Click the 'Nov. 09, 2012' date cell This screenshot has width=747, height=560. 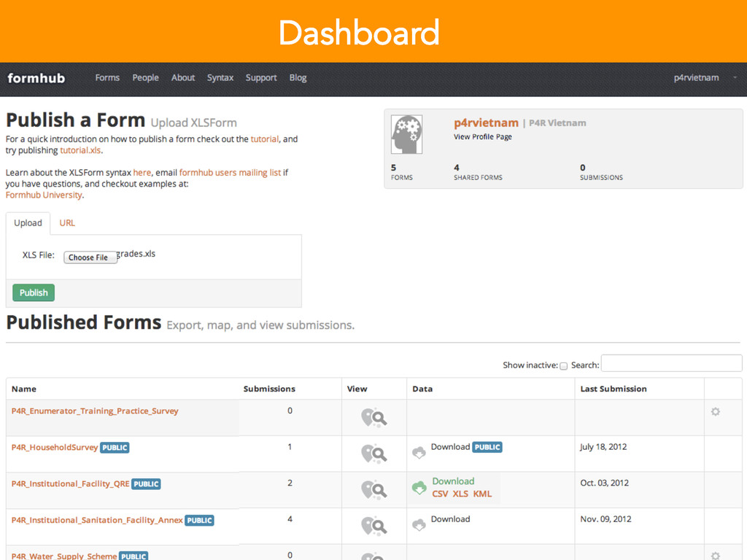coord(605,519)
